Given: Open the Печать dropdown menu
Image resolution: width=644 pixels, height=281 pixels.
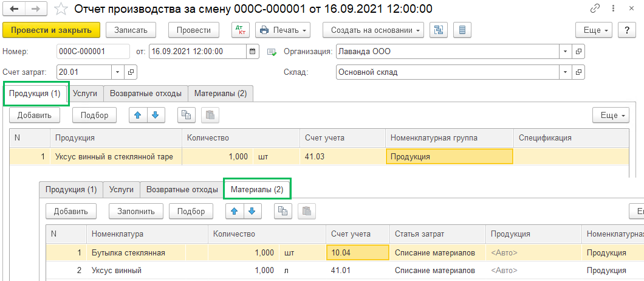Looking at the screenshot, I should pyautogui.click(x=283, y=30).
